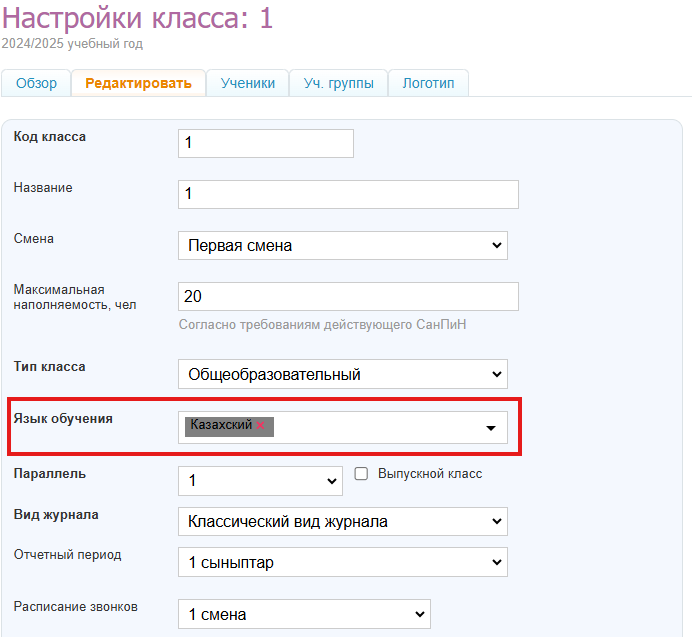Open the Смена dropdown

click(x=342, y=245)
